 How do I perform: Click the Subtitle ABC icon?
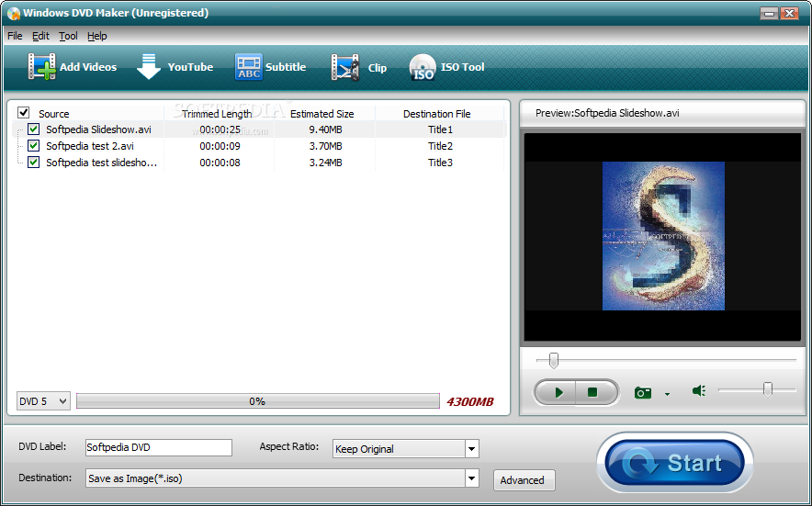point(249,67)
